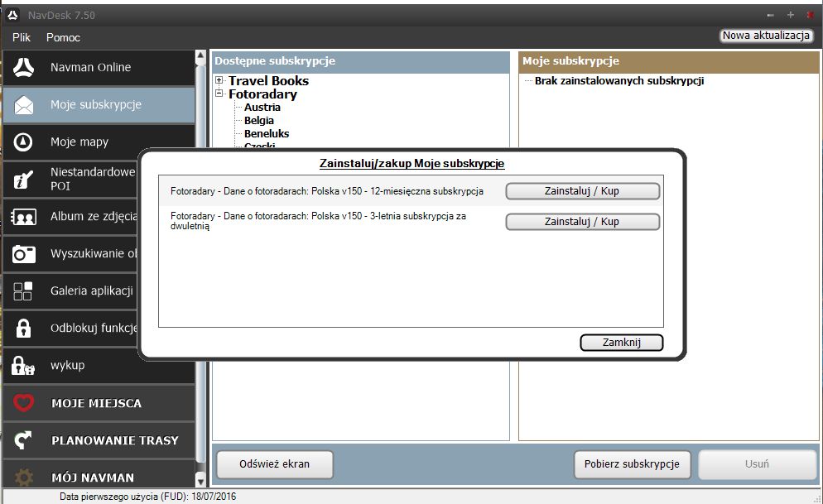Click the Usuń button
The width and height of the screenshot is (823, 504).
coord(757,464)
